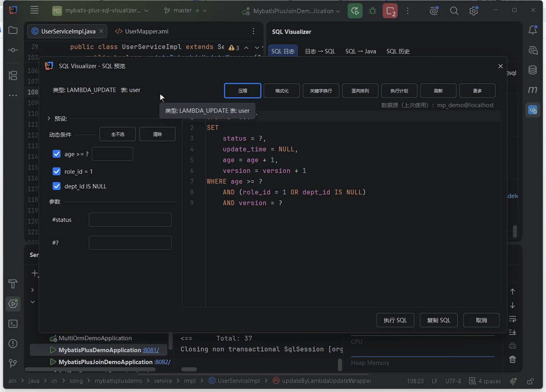Select the SQL 历史 tab
Viewport: 546px width, 392px height.
coord(398,51)
